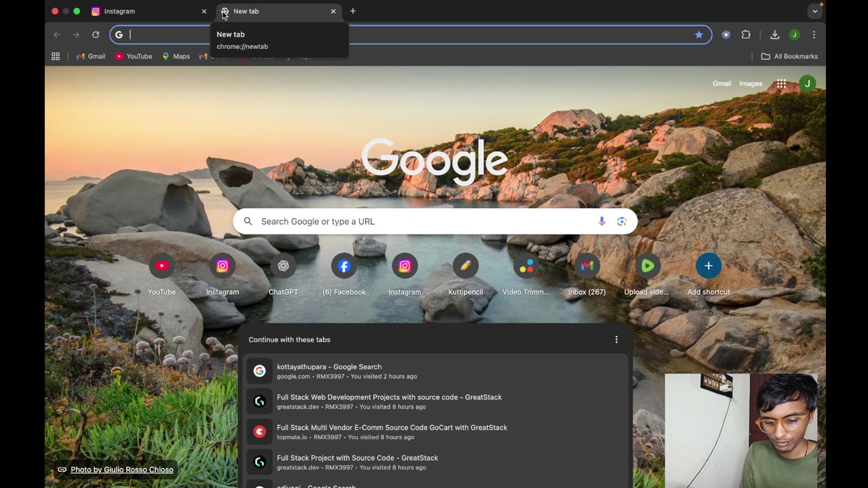
Task: Open the Google apps grid launcher
Action: 781,84
